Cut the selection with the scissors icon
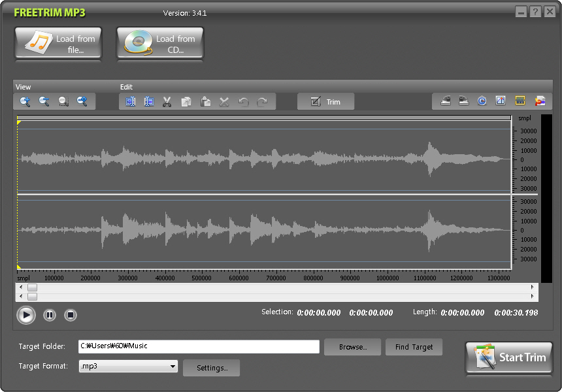Viewport: 562px width, 392px height. click(x=167, y=102)
